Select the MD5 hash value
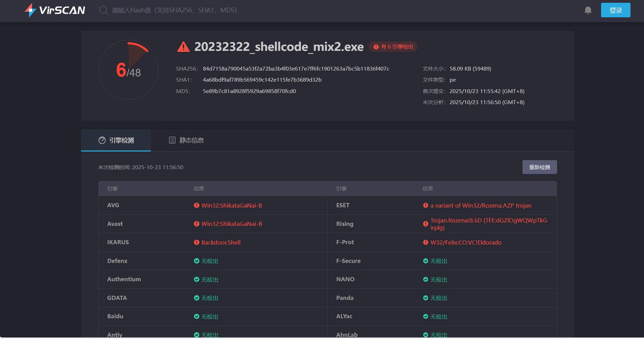 coord(249,91)
